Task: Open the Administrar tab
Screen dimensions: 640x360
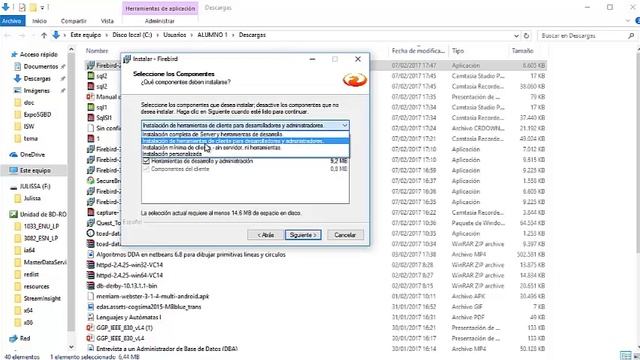Action: point(160,21)
